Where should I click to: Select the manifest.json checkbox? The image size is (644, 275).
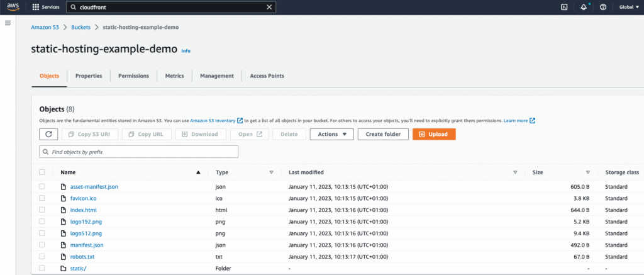coord(42,245)
